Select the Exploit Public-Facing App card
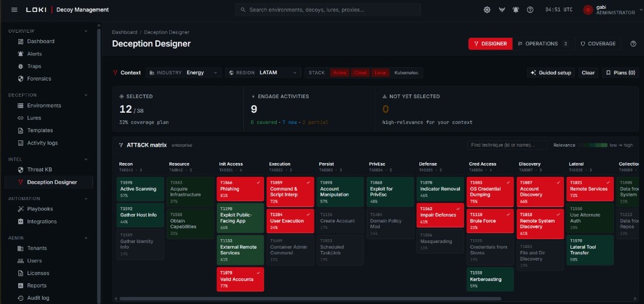The height and width of the screenshot is (304, 644). click(240, 218)
